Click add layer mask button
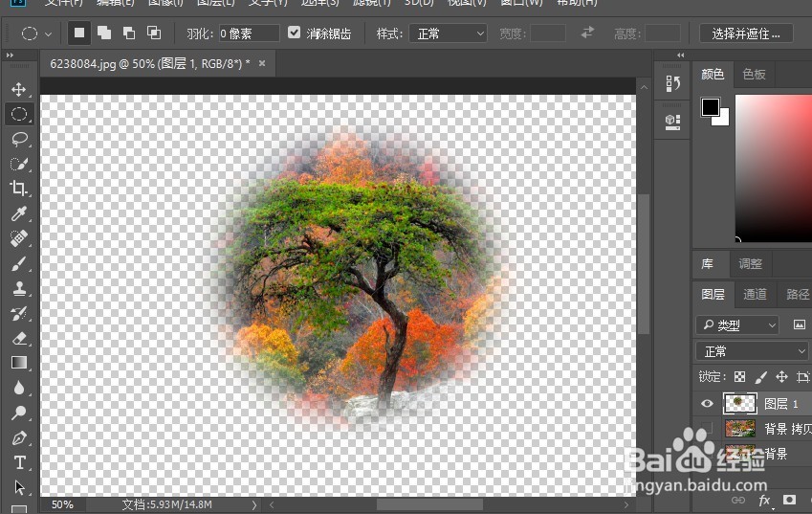812x514 pixels. coord(789,500)
